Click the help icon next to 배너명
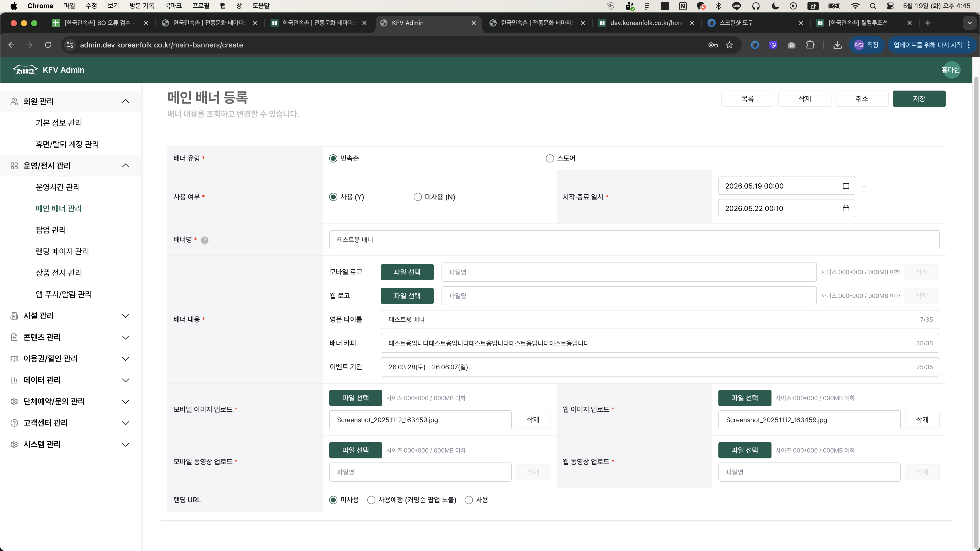980x551 pixels. (x=205, y=240)
